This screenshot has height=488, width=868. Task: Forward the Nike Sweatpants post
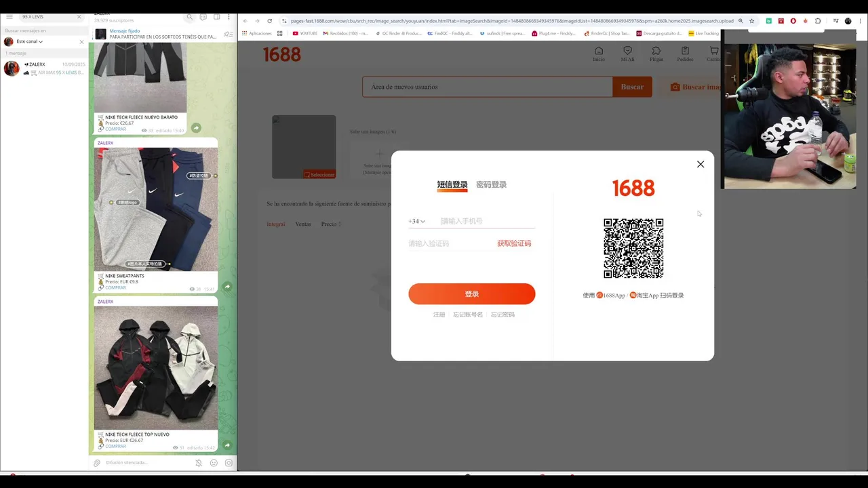click(x=228, y=287)
